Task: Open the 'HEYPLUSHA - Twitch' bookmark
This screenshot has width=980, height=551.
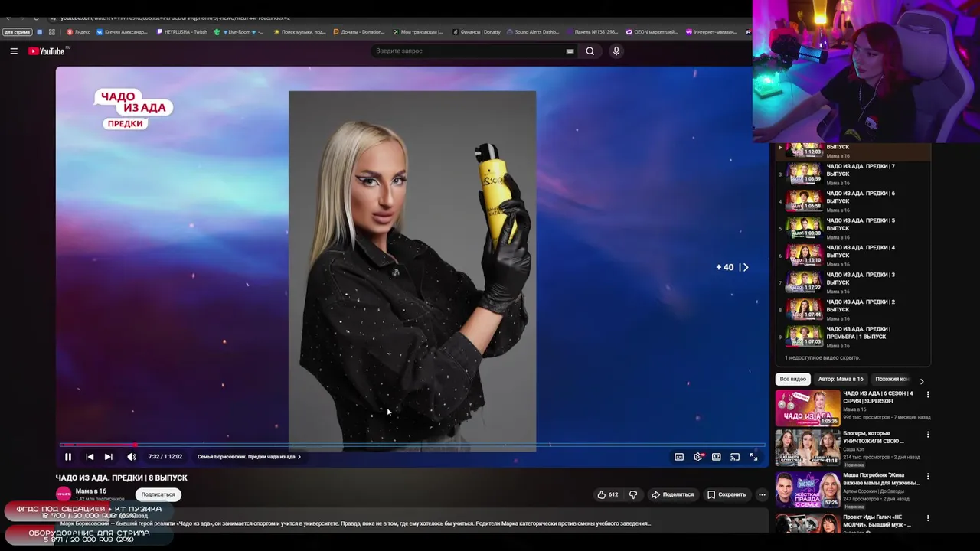Action: pyautogui.click(x=182, y=32)
